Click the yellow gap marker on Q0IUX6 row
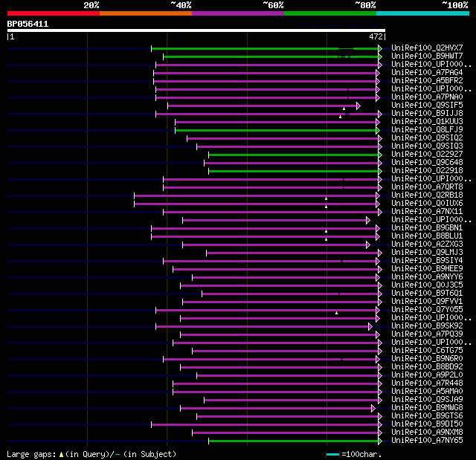This screenshot has height=460, width=476. 326,207
